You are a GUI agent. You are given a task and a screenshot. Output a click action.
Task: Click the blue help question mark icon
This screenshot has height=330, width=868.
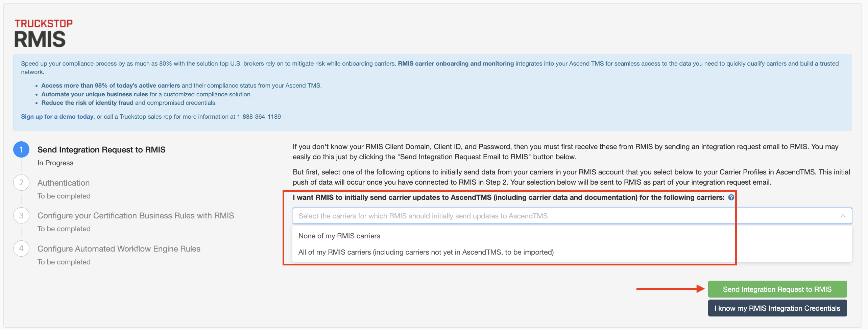coord(731,197)
